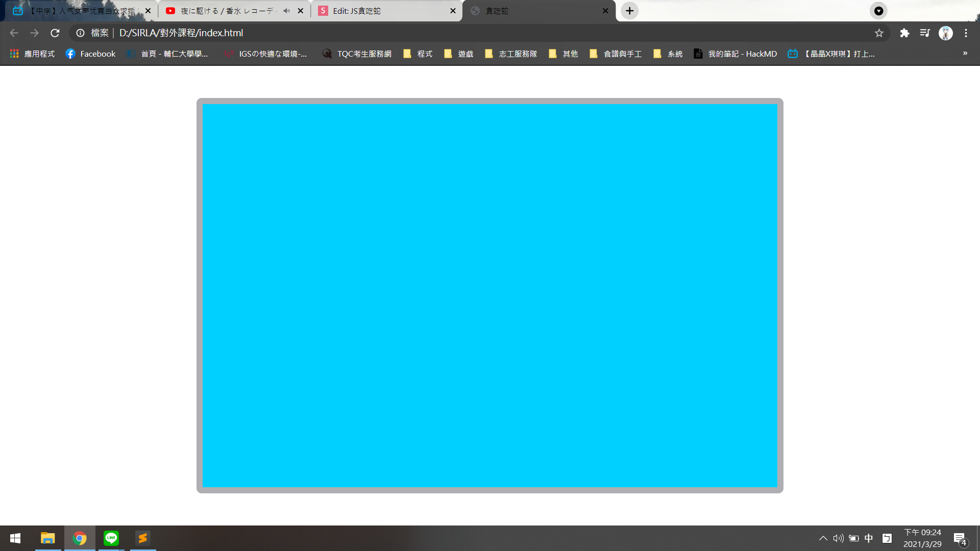This screenshot has width=980, height=551.
Task: Bookmark this page with star icon
Action: pos(879,33)
